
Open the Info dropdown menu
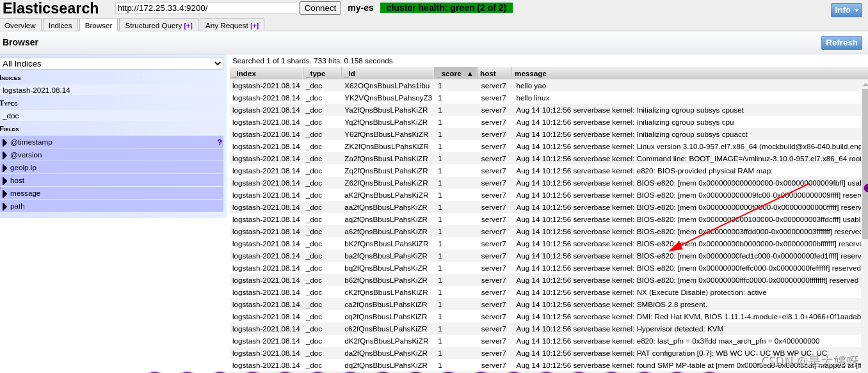(846, 10)
